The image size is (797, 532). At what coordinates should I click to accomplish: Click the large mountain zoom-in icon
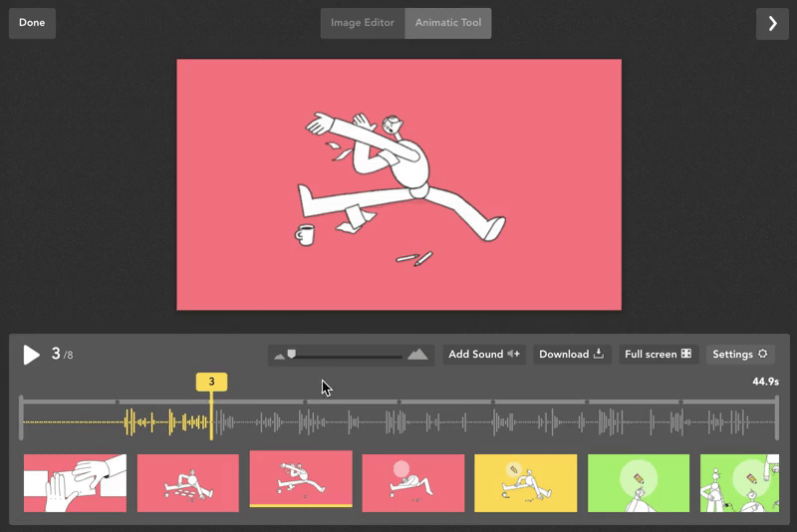417,355
